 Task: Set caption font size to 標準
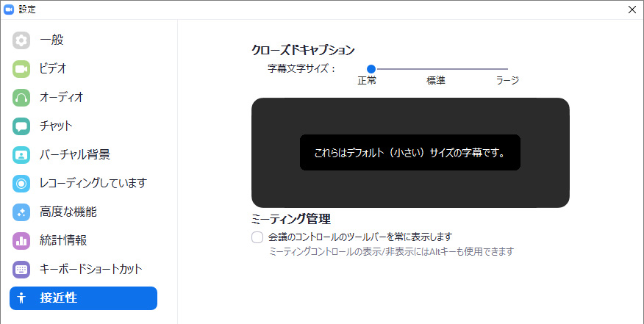439,69
